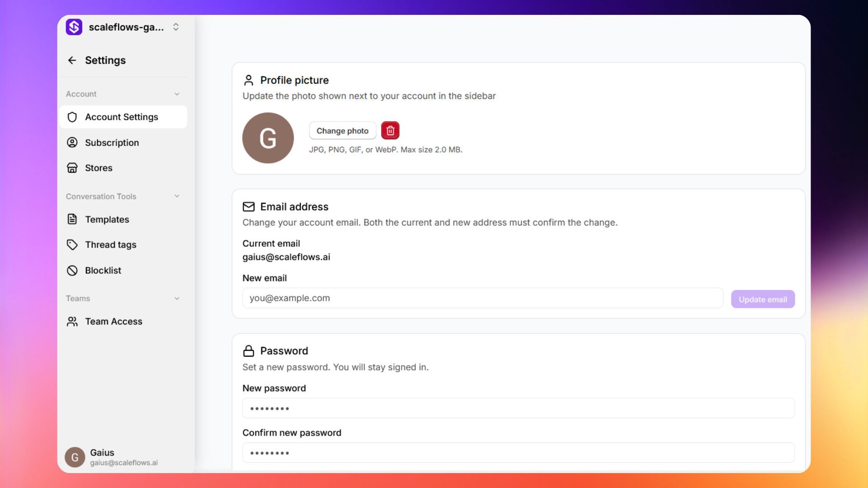Focus the Confirm new password field
Viewport: 868px width, 488px height.
tap(519, 452)
